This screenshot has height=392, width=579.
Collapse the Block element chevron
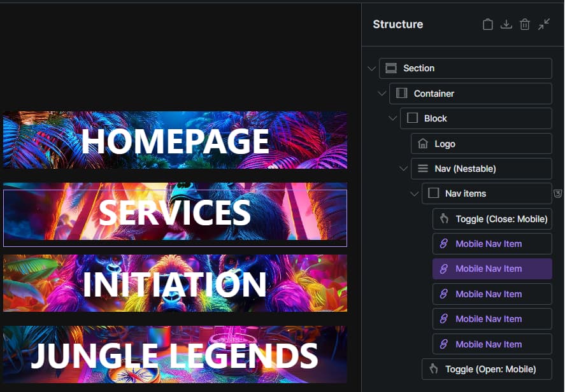[x=392, y=118]
